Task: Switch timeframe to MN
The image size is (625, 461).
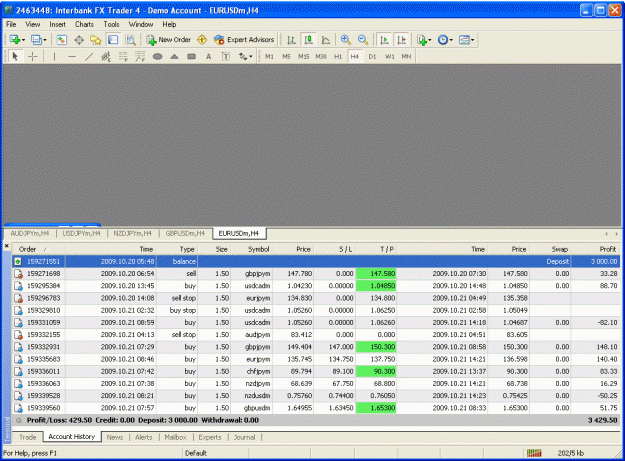Action: [x=406, y=57]
